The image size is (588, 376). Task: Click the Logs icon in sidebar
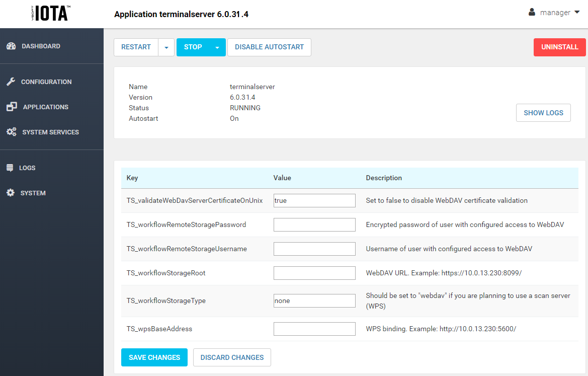point(10,168)
